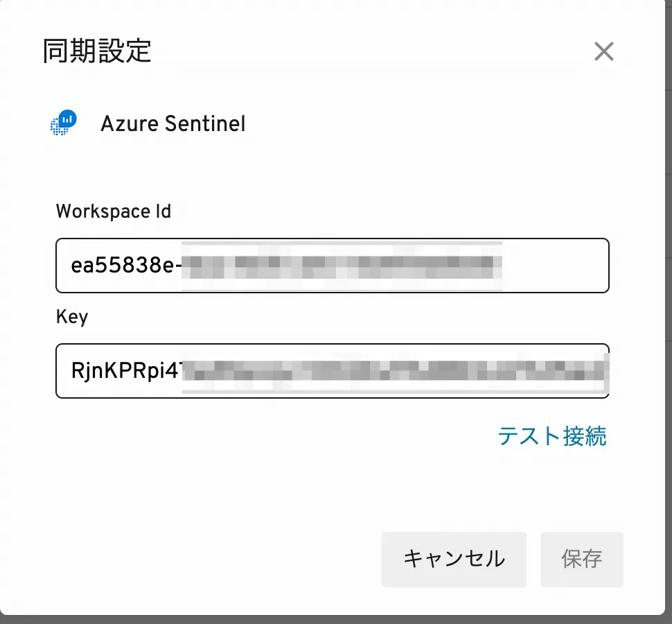Click the 同期設定 dialog title
Viewport: 672px width, 624px height.
click(x=97, y=52)
